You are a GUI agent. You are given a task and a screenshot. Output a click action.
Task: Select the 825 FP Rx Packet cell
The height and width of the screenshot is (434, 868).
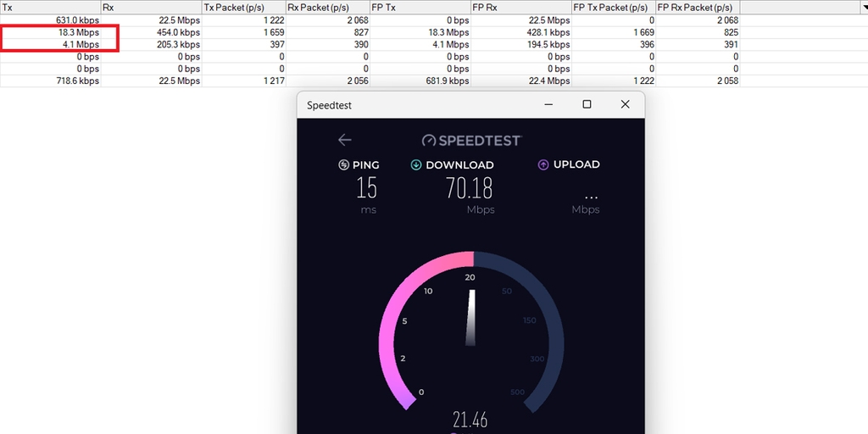698,33
